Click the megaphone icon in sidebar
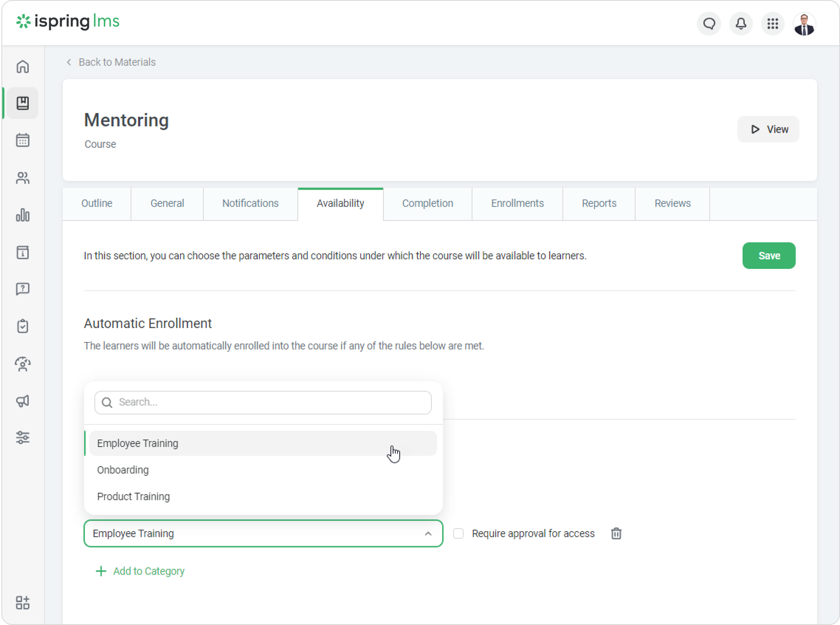This screenshot has height=625, width=840. coord(23,401)
